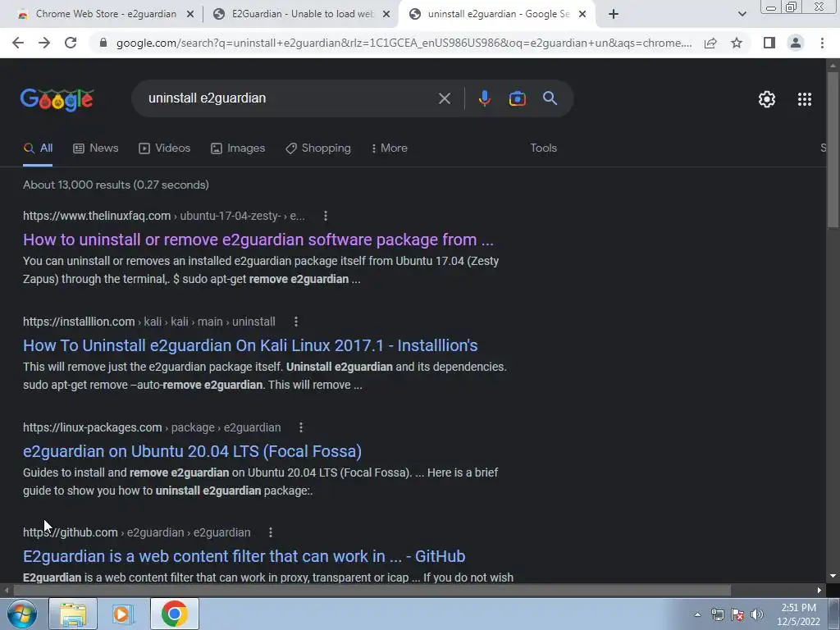This screenshot has width=840, height=630.
Task: Open options for github.com result
Action: (271, 532)
